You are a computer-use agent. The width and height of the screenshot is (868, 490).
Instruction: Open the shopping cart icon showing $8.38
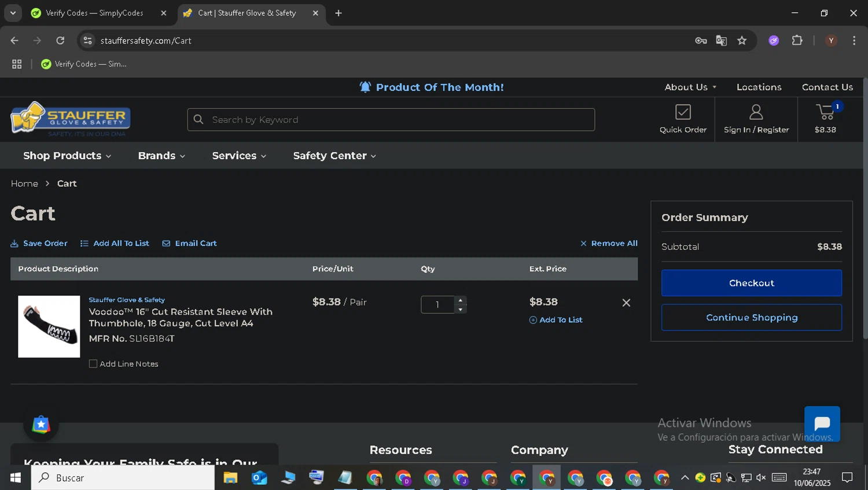click(826, 119)
